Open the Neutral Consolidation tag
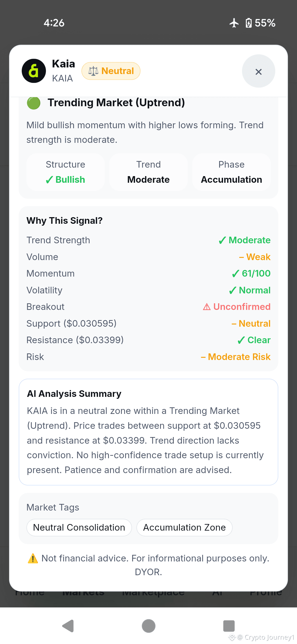Viewport: 297px width, 644px height. (79, 528)
